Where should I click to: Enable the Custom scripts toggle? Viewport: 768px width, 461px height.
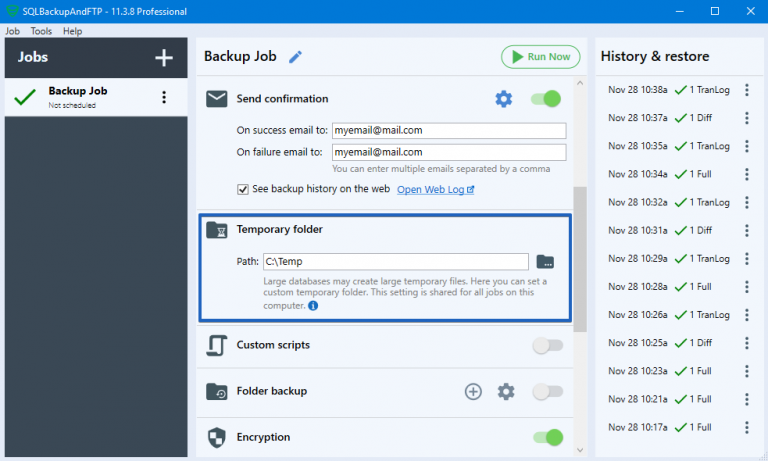pos(546,345)
